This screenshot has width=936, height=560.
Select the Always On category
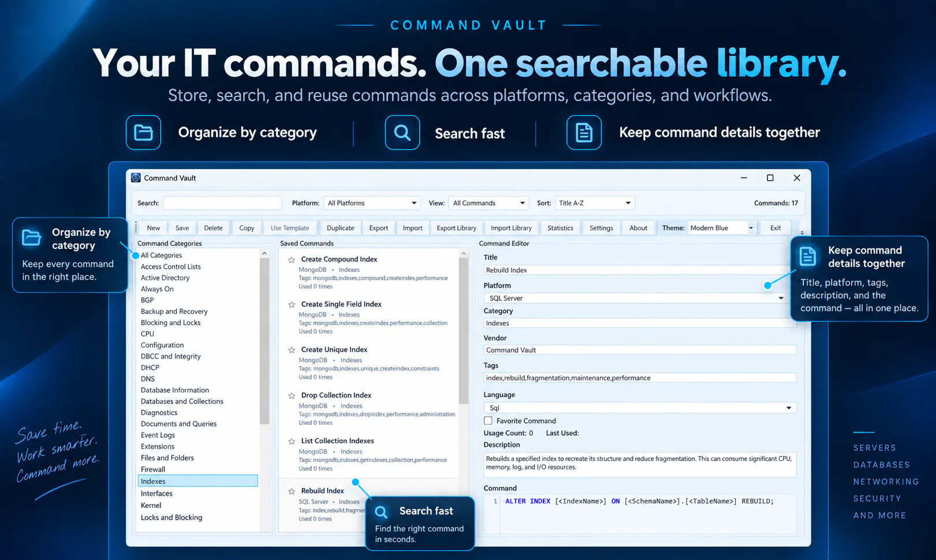tap(157, 289)
